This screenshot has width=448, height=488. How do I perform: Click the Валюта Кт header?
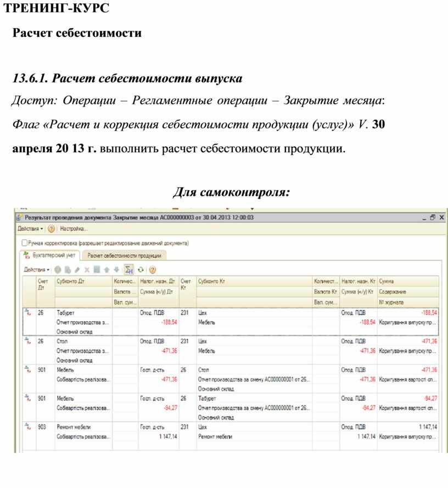(x=326, y=292)
